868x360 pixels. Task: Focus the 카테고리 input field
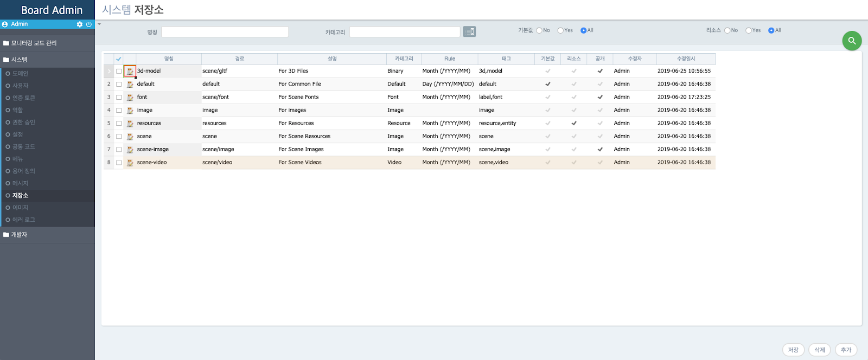click(x=405, y=32)
